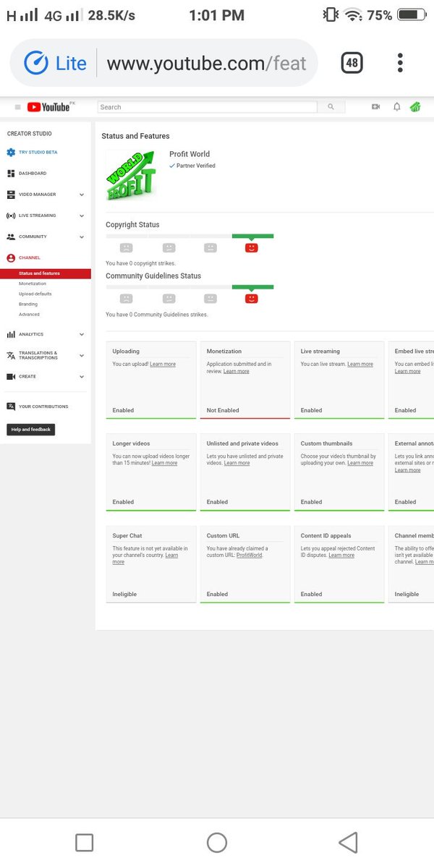This screenshot has height=868, width=434.
Task: Tap the Android home circle button
Action: 217,842
